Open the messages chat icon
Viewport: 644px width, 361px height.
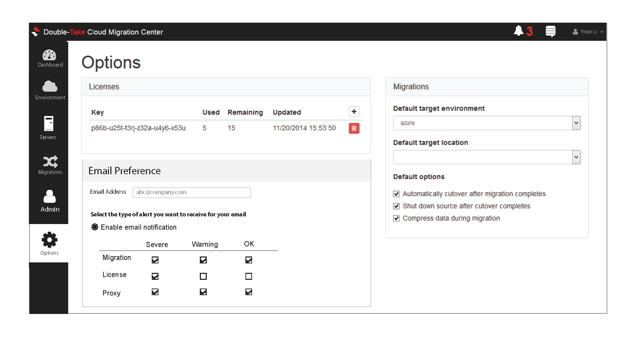pyautogui.click(x=551, y=32)
